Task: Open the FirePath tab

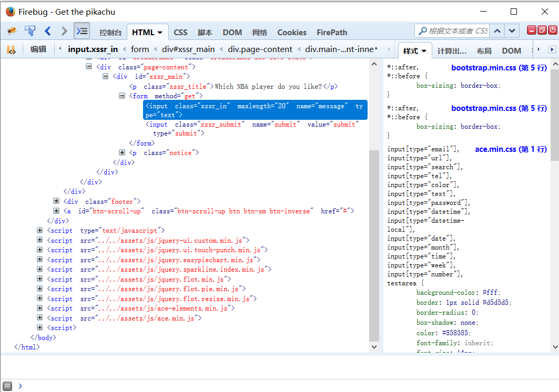Action: pyautogui.click(x=332, y=33)
